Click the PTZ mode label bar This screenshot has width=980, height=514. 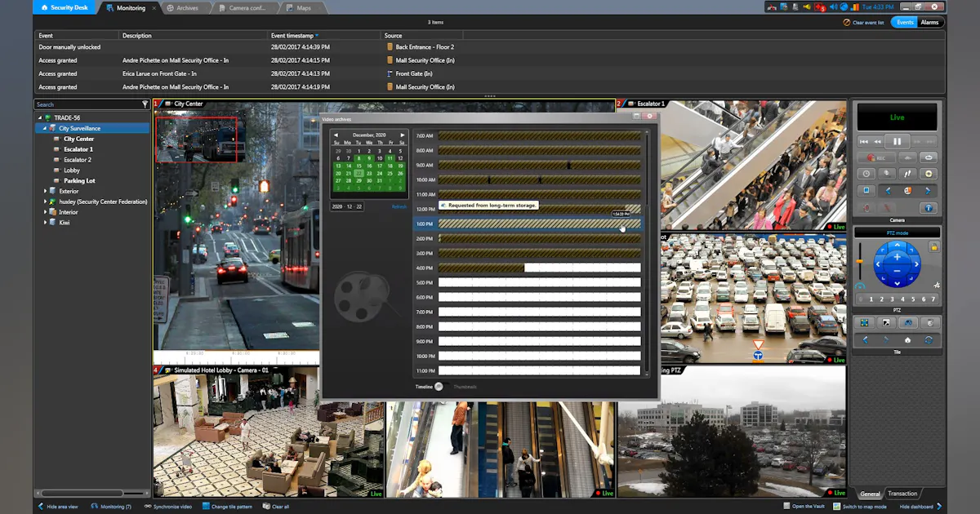tap(898, 233)
